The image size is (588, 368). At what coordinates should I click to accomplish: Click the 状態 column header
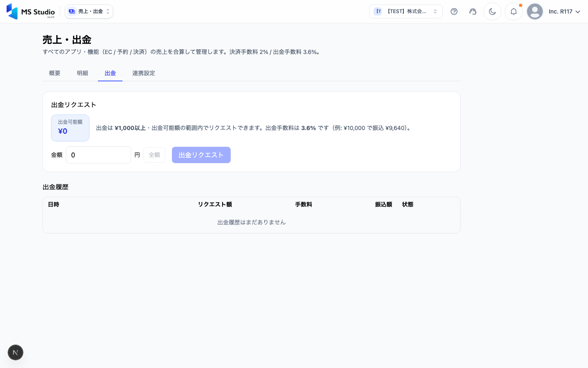click(x=408, y=204)
